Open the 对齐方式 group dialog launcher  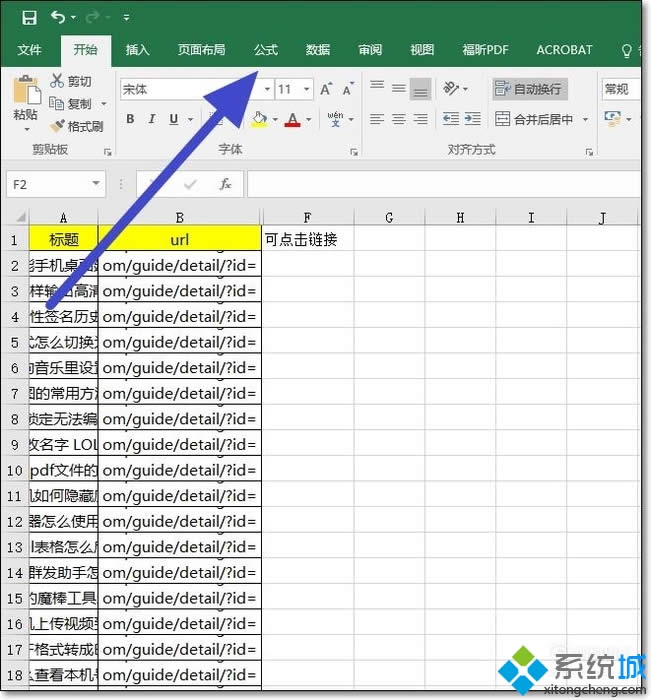[589, 152]
